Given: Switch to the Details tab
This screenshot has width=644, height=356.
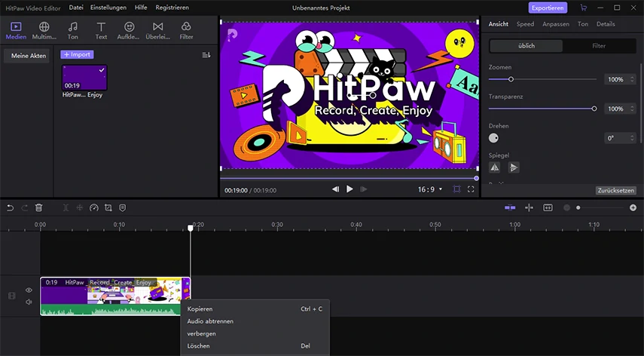Looking at the screenshot, I should click(x=606, y=24).
